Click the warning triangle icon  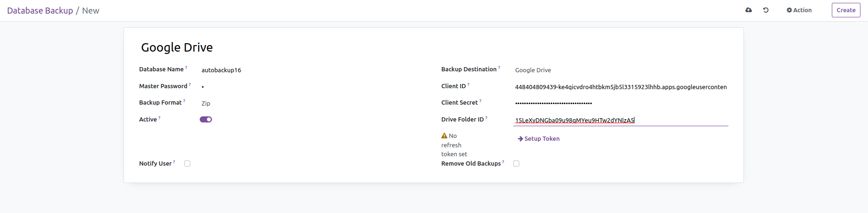pyautogui.click(x=444, y=136)
